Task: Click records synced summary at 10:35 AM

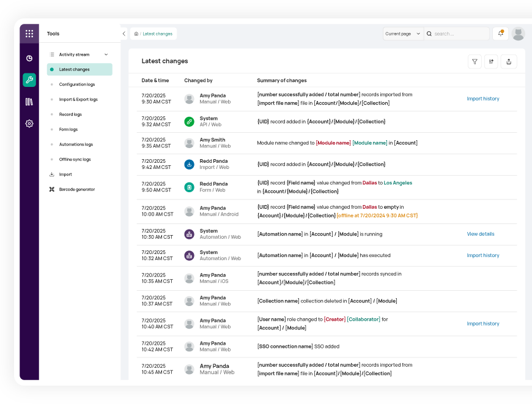Action: [x=329, y=278]
